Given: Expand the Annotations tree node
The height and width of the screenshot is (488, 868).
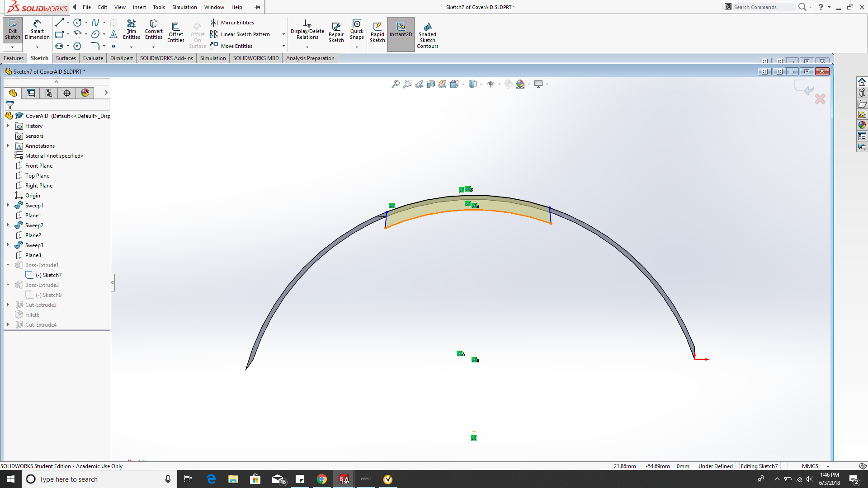Looking at the screenshot, I should pos(8,145).
